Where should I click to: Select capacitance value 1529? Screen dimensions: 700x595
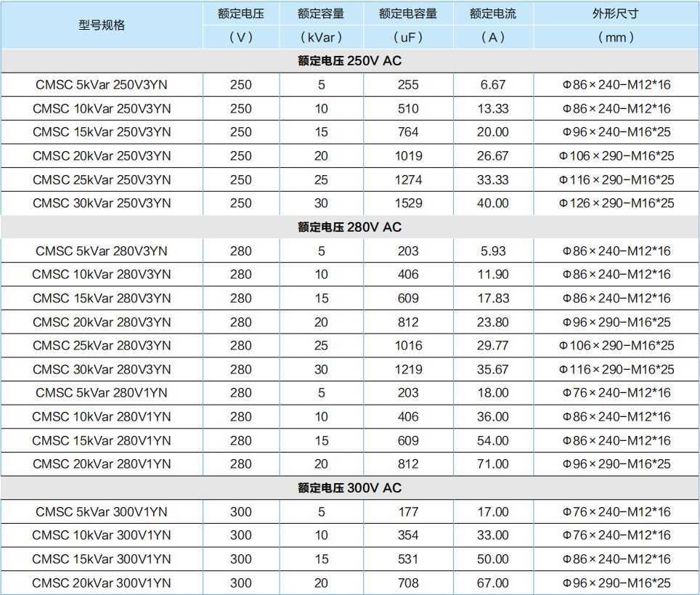click(408, 203)
